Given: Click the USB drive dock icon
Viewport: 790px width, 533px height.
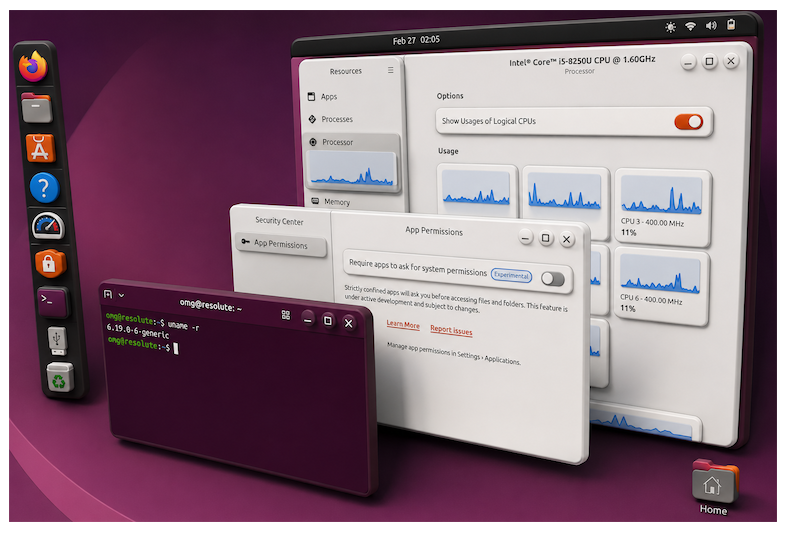Looking at the screenshot, I should point(57,340).
